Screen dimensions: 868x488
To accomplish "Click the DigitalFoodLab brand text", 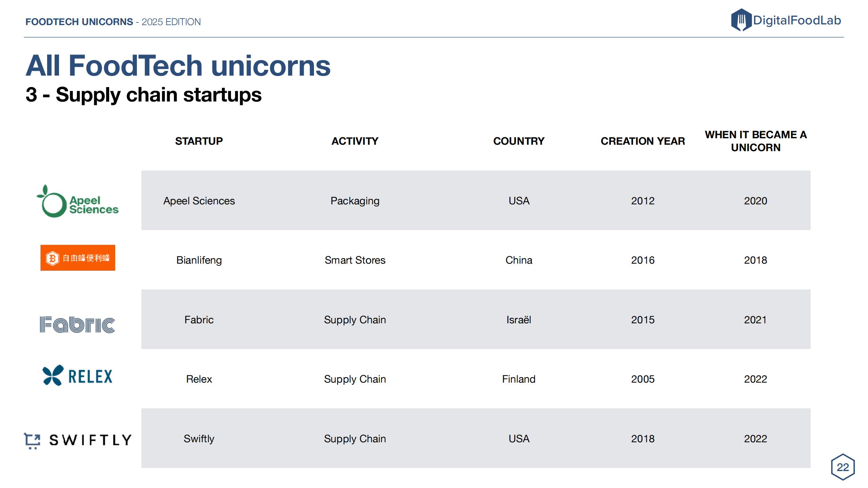I will (x=797, y=20).
